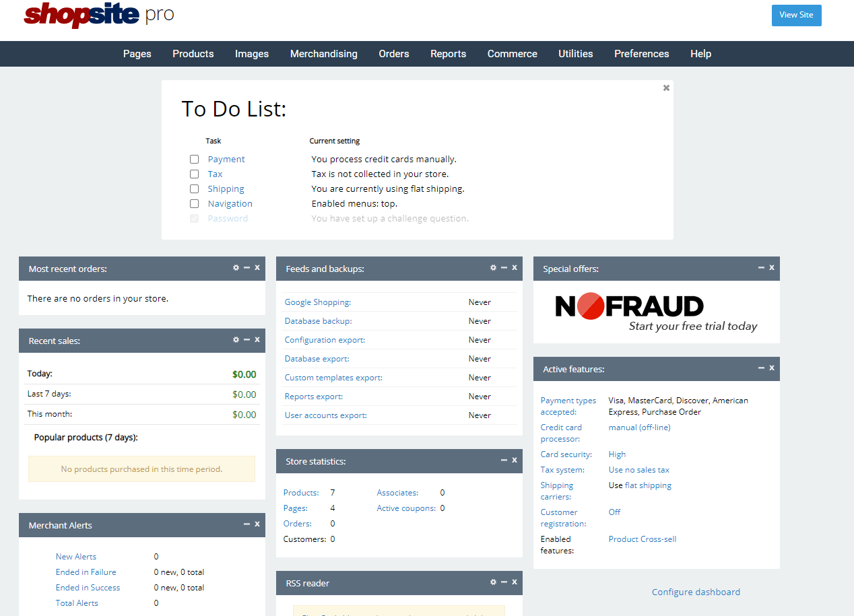
Task: Click the NoFraud free trial banner
Action: (x=656, y=313)
